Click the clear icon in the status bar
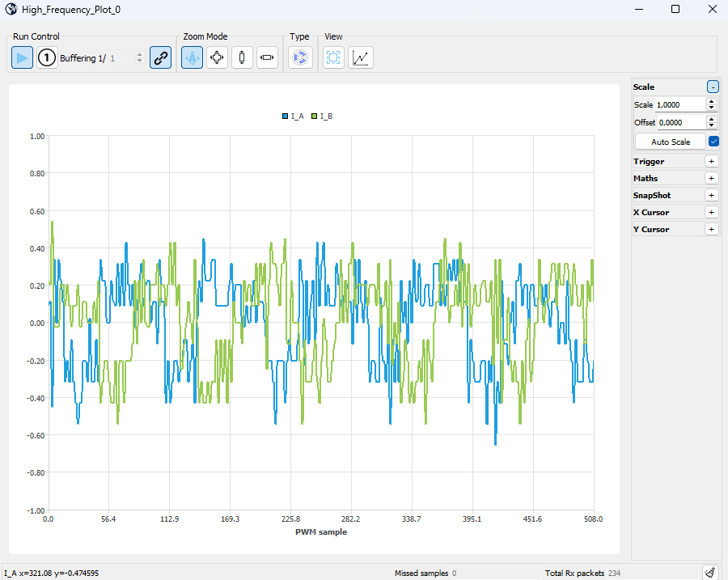Viewport: 728px width, 580px height. pyautogui.click(x=709, y=573)
